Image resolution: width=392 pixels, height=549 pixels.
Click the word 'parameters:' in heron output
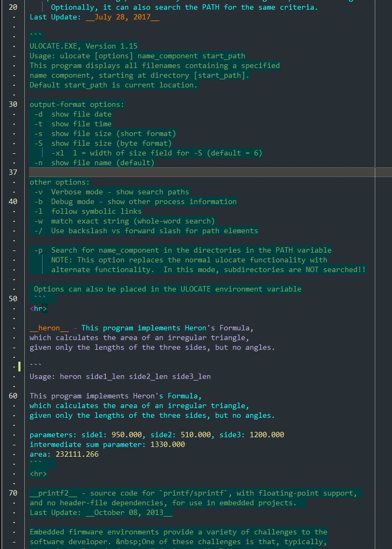53,435
